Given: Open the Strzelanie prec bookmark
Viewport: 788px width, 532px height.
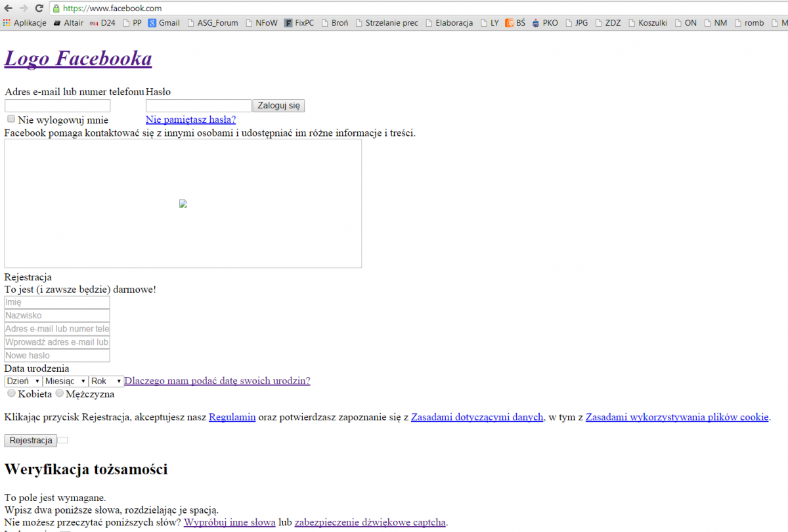Looking at the screenshot, I should point(387,23).
